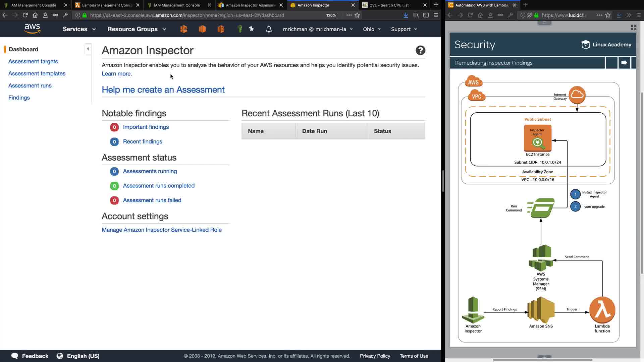Click the browser downloads arrow icon
The height and width of the screenshot is (362, 644).
pyautogui.click(x=406, y=15)
